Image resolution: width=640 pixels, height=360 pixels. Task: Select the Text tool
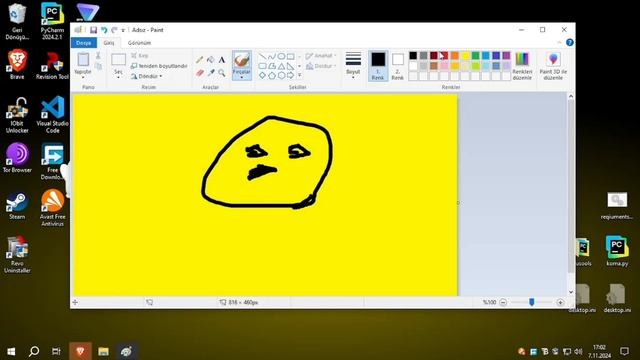pos(222,60)
